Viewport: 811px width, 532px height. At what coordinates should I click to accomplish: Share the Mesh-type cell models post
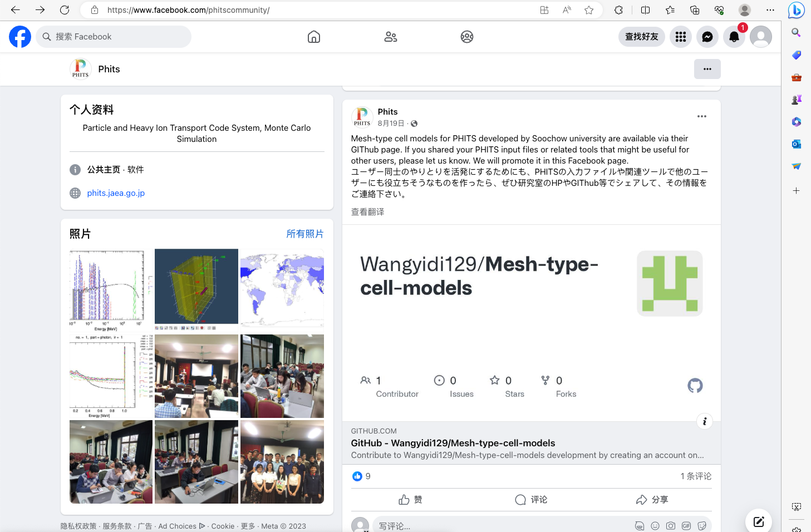click(x=652, y=500)
